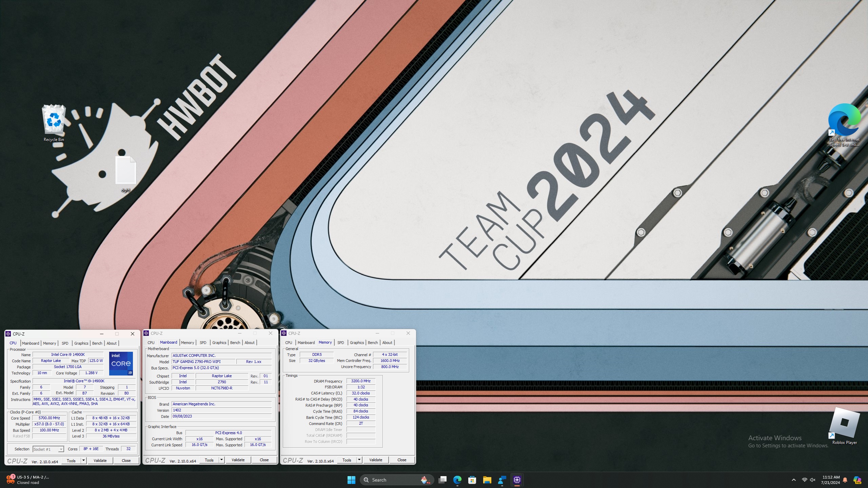Screen dimensions: 868x488
Task: Click Validate in Mainboard CPU-Z window
Action: point(238,460)
